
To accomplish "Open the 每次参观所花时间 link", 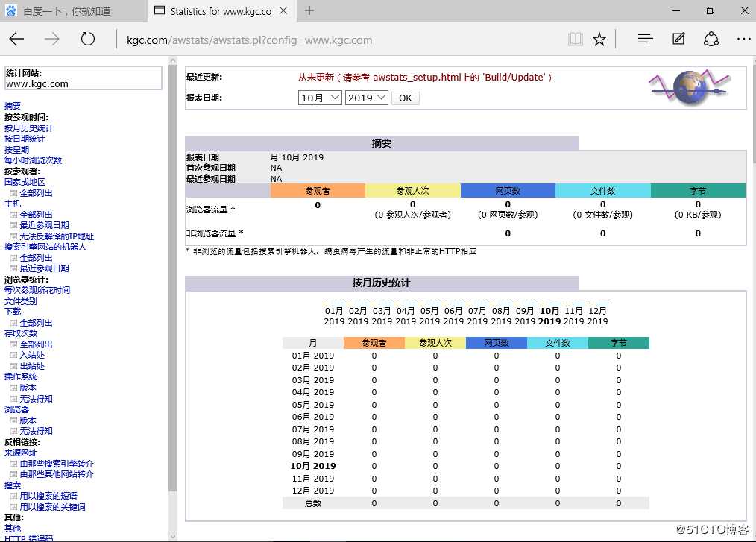I will (37, 290).
